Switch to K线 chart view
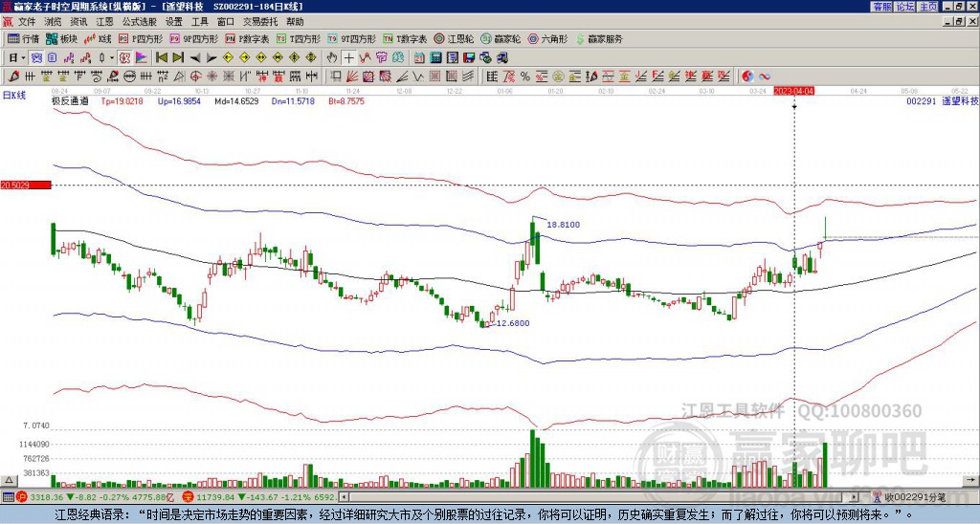This screenshot has height=524, width=980. (98, 38)
